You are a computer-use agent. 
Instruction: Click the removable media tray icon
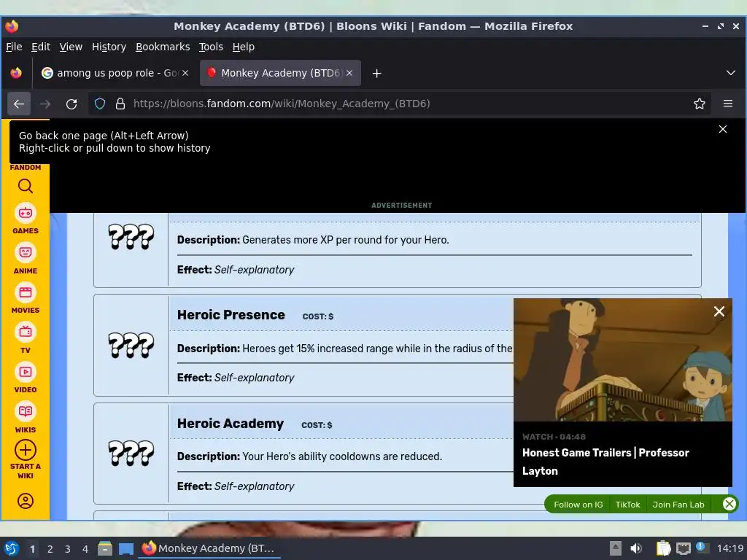tap(616, 548)
